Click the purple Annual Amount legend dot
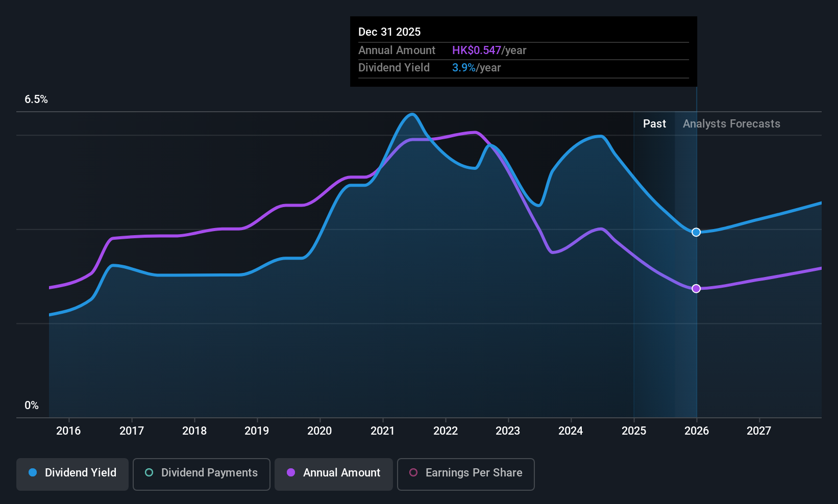The height and width of the screenshot is (504, 838). (x=291, y=472)
